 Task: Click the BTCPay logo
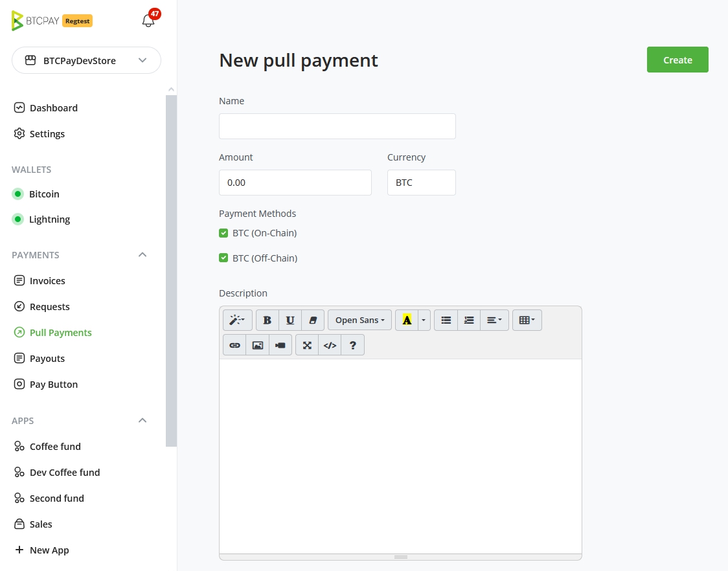click(35, 21)
